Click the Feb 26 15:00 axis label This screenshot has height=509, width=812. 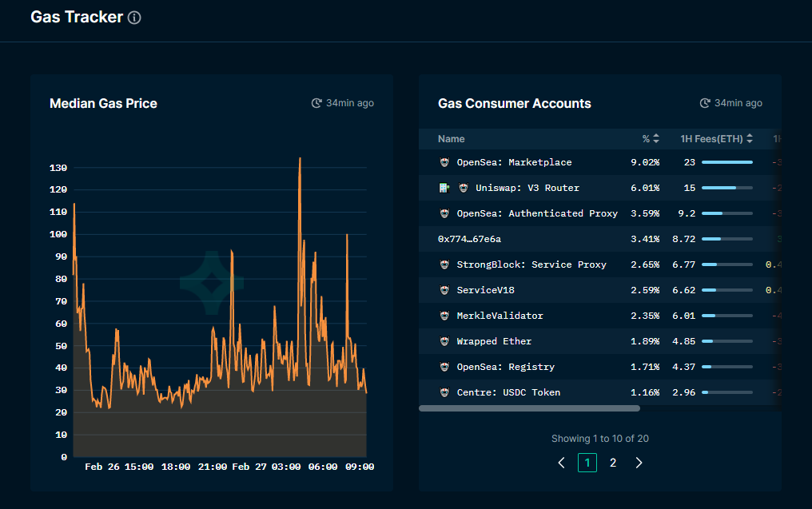(x=119, y=467)
